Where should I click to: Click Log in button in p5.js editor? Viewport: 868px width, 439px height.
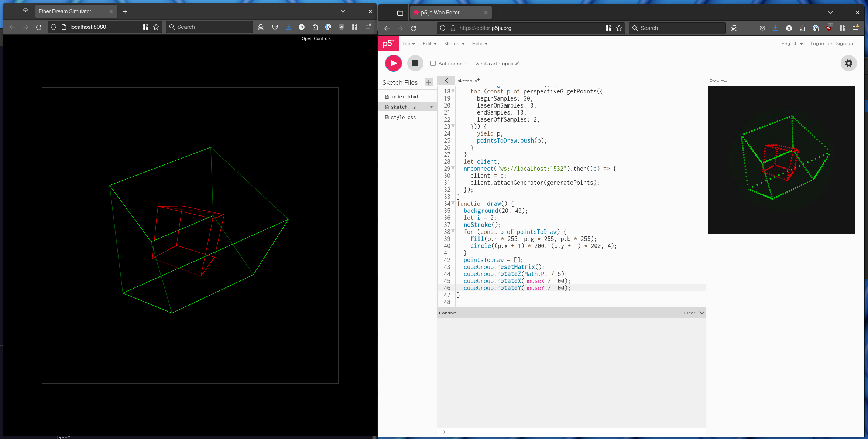point(817,43)
